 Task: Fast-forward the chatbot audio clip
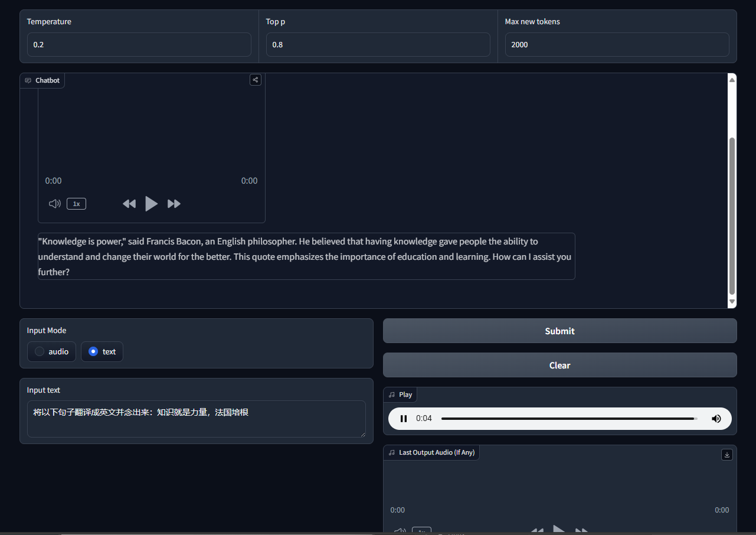coord(174,204)
